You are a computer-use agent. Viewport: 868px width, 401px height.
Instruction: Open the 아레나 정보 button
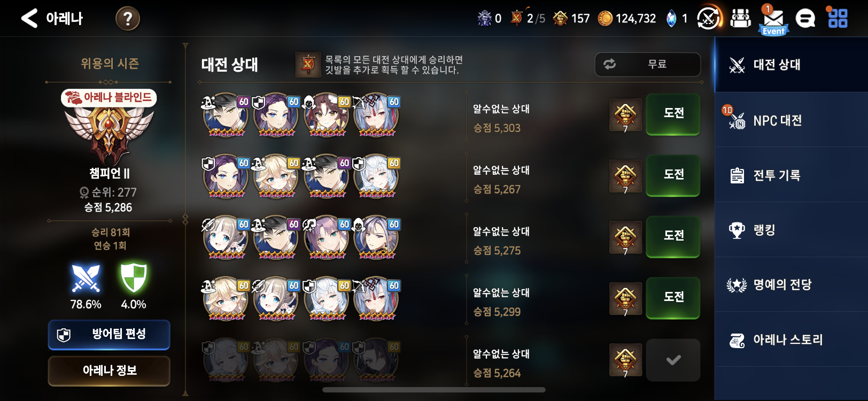[x=109, y=371]
